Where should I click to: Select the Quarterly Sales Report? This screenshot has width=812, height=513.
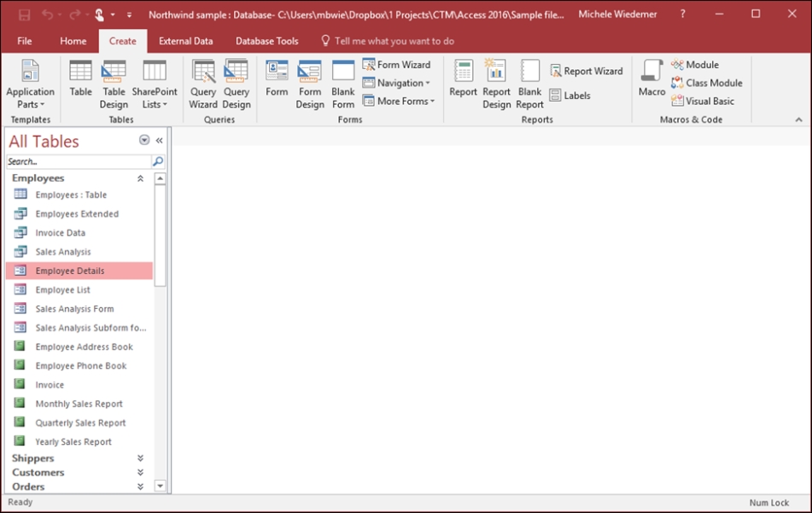pyautogui.click(x=79, y=423)
